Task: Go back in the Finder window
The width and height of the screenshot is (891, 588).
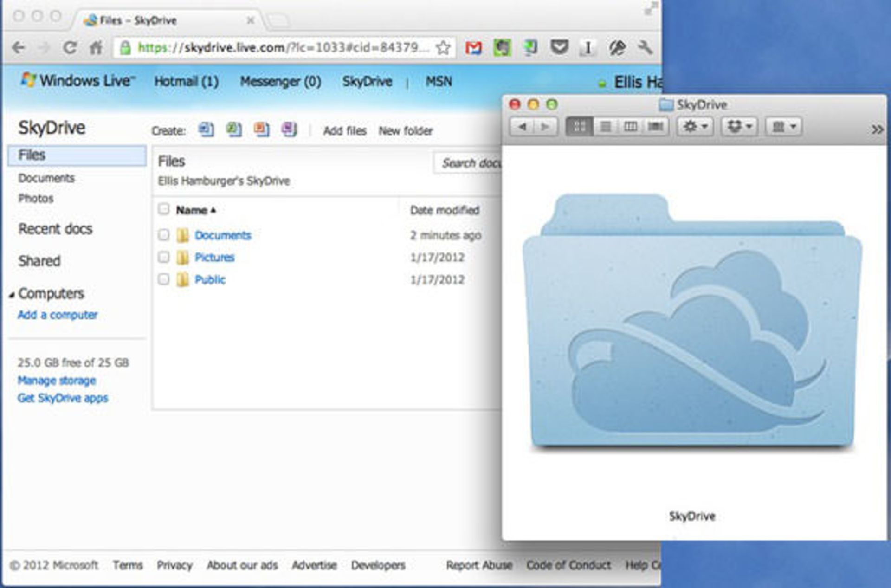Action: coord(522,126)
